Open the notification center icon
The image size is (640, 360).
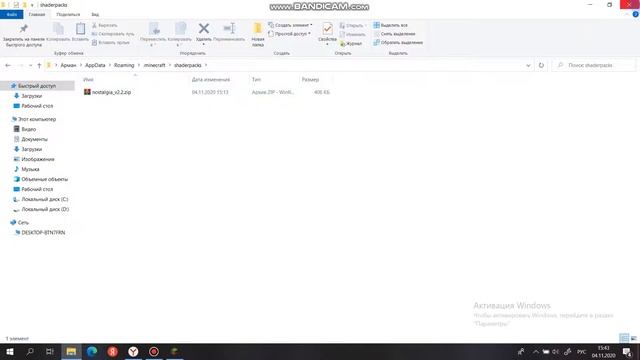[x=627, y=351]
